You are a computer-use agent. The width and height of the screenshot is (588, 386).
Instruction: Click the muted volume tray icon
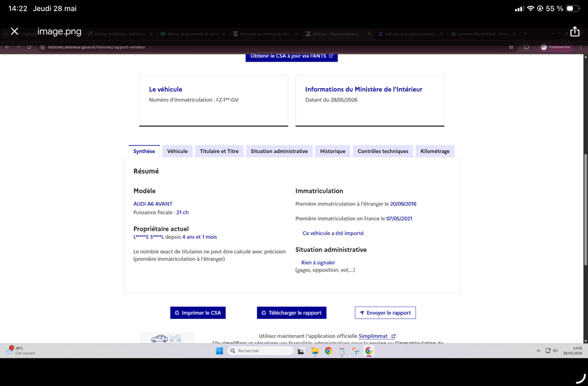(x=556, y=351)
